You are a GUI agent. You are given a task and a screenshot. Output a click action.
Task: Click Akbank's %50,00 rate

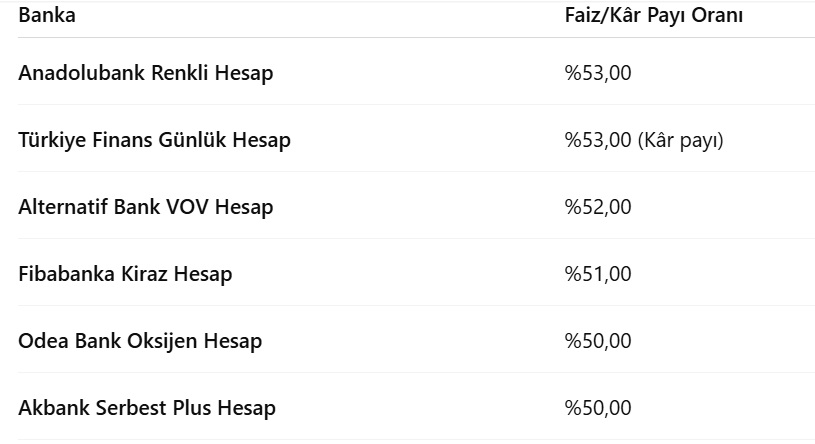pos(598,408)
